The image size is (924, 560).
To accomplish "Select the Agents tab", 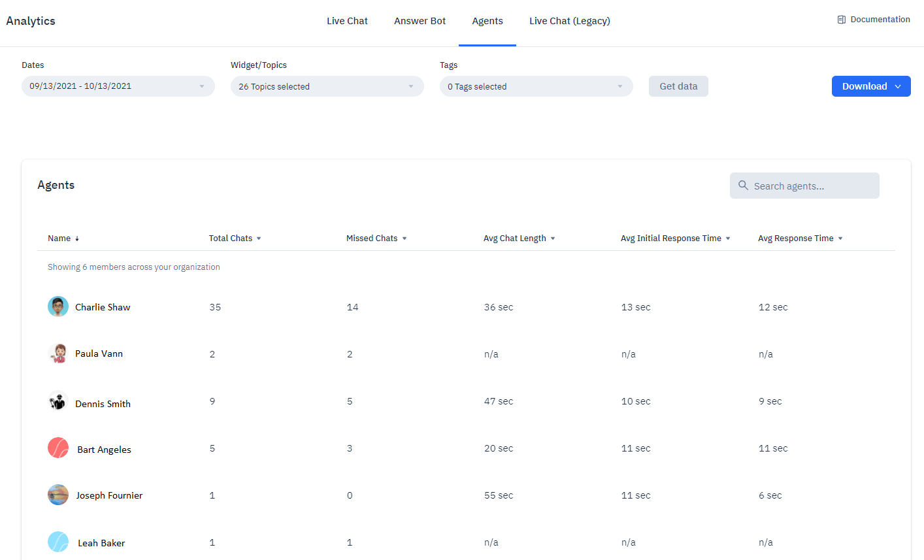I will pos(487,21).
